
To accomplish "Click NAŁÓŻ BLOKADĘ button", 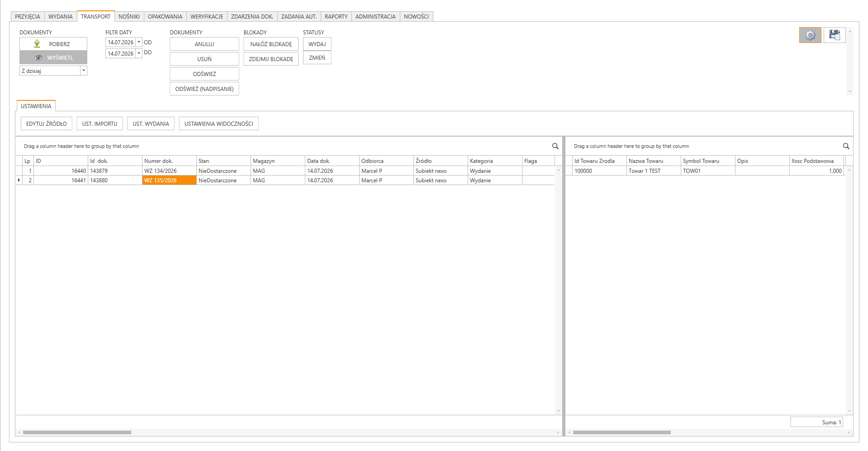I will click(271, 44).
